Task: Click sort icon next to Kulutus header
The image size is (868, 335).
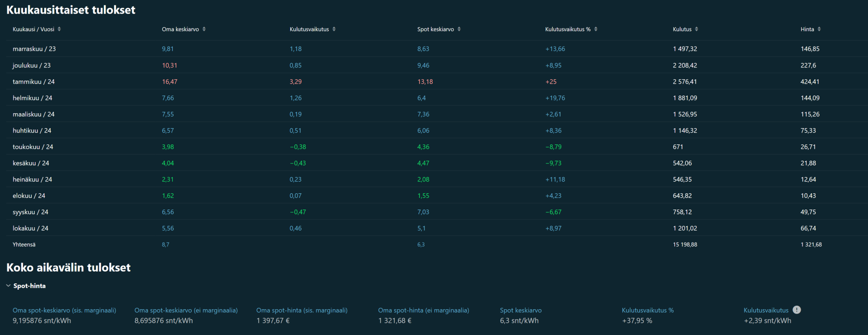Action: (x=696, y=29)
